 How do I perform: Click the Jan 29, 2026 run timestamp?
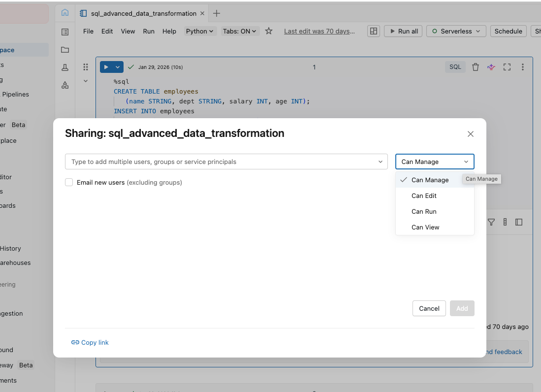160,67
